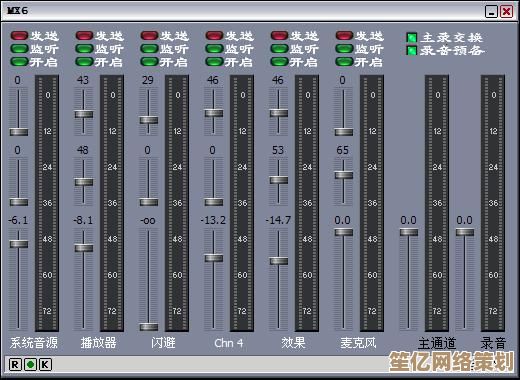Toggle 发送 LED on Chn 4 channel

214,36
